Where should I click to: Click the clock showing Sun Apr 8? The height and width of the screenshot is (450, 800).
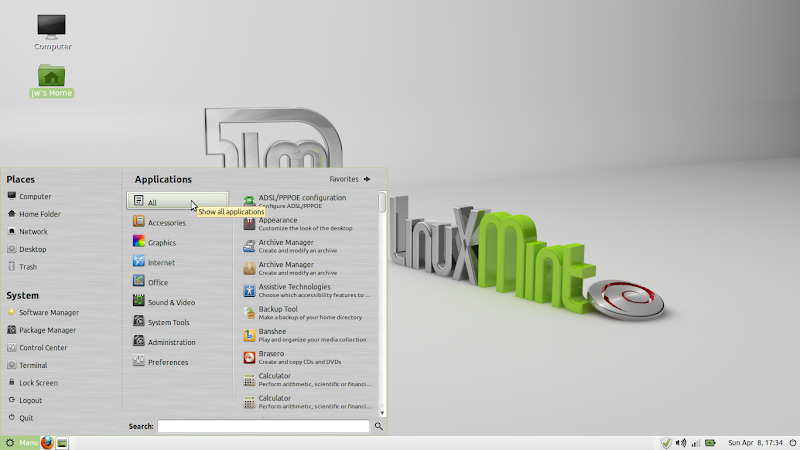[755, 443]
